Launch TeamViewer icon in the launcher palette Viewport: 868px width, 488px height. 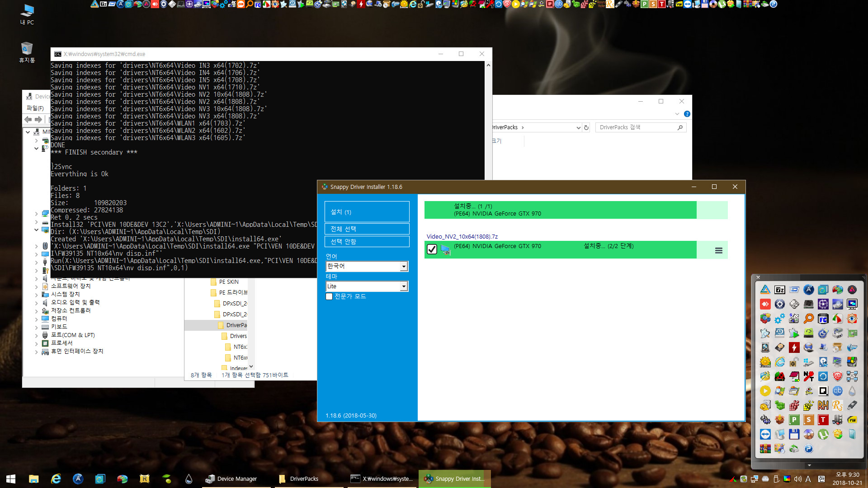(x=765, y=434)
